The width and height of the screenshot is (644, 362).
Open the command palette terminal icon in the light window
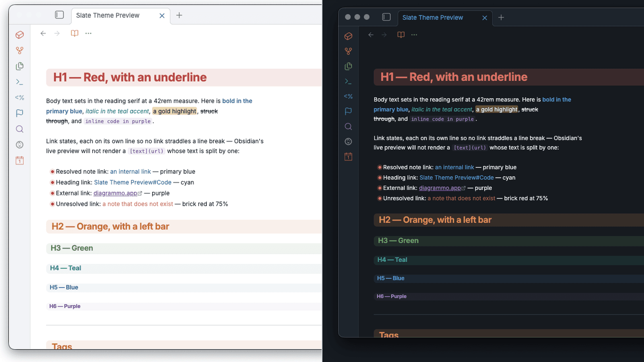pyautogui.click(x=20, y=82)
